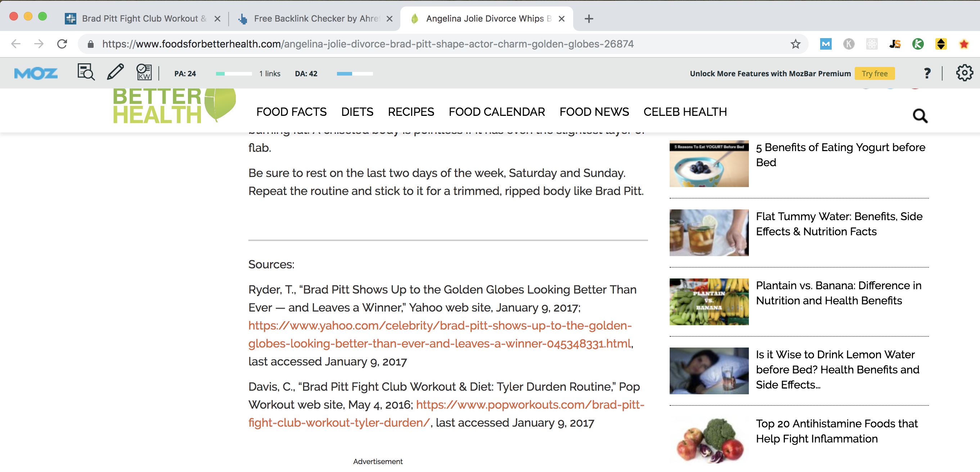Open FOOD CALENDAR menu
This screenshot has width=980, height=472.
click(496, 112)
